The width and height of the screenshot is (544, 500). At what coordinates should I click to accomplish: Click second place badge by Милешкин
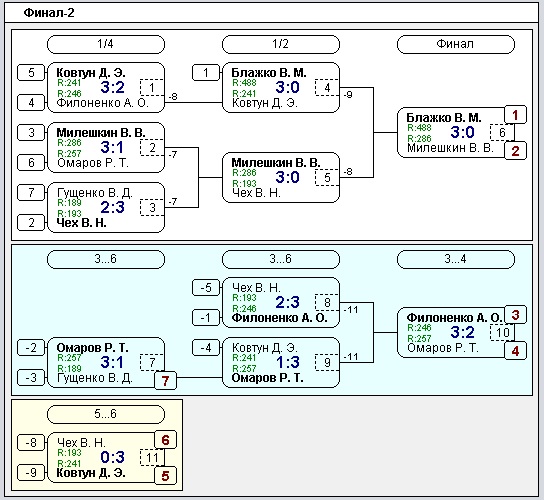pos(515,151)
